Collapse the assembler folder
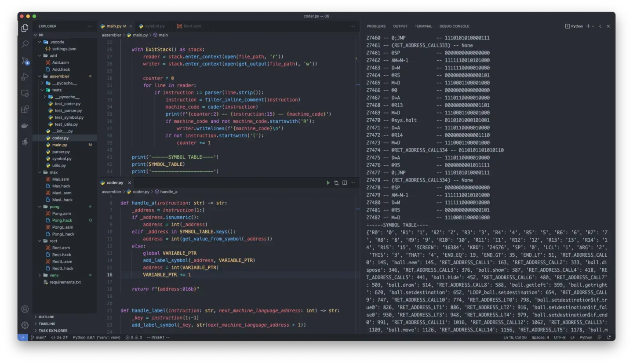 tap(59, 76)
